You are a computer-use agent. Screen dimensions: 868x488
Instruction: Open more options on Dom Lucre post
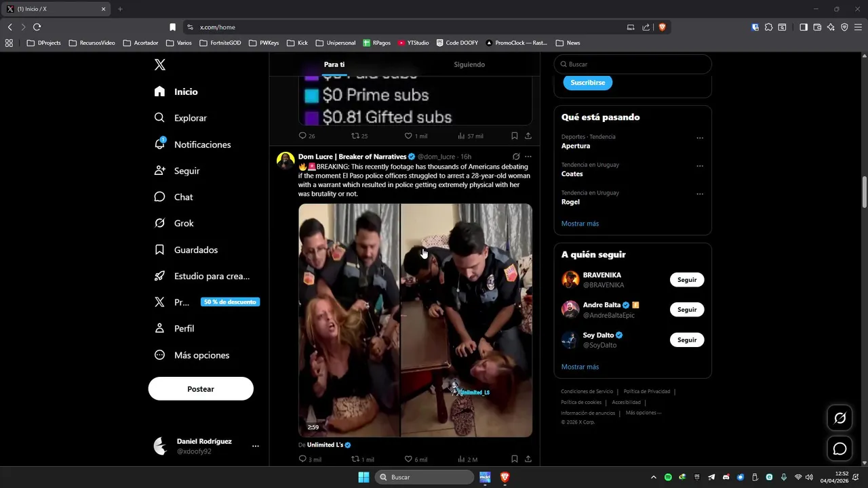[x=528, y=157]
